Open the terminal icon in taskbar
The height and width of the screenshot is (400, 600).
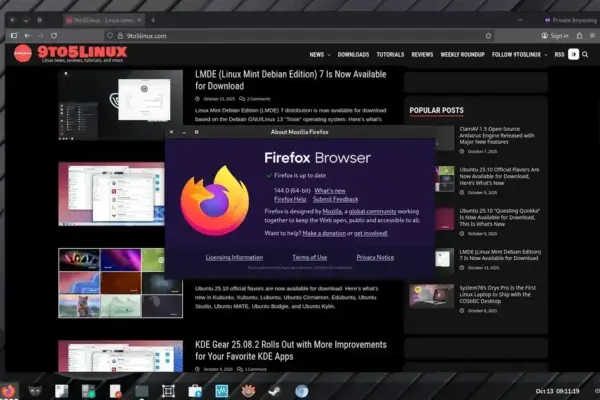point(142,391)
